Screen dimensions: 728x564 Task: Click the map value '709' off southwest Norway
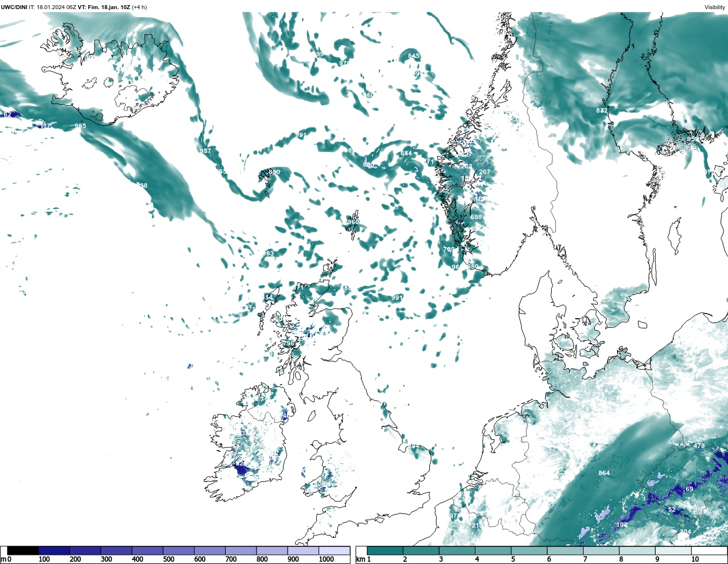pos(449,249)
